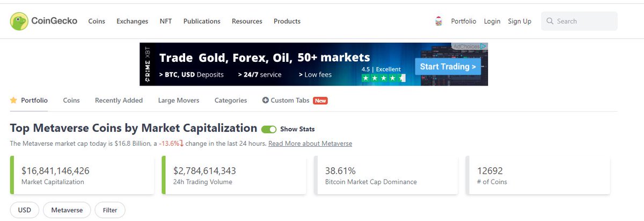Open the AdChoices icon on the banner
This screenshot has width=644, height=221.
484,47
